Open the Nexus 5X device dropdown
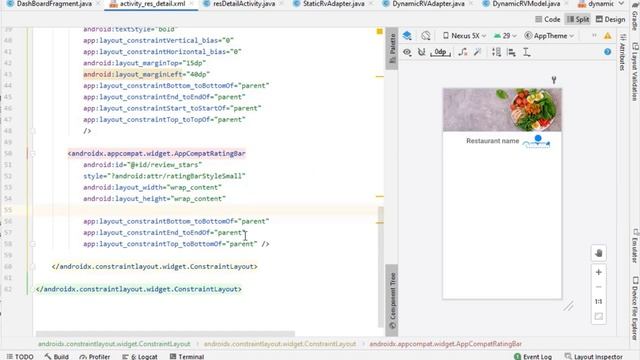Image resolution: width=640 pixels, height=360 pixels. (464, 36)
